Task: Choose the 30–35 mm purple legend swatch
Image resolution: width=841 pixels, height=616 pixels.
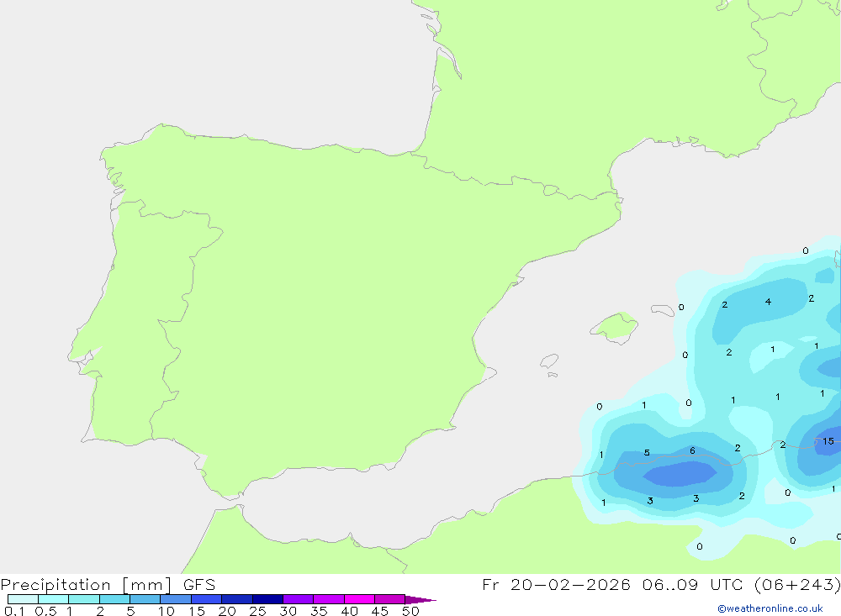Action: pyautogui.click(x=299, y=599)
